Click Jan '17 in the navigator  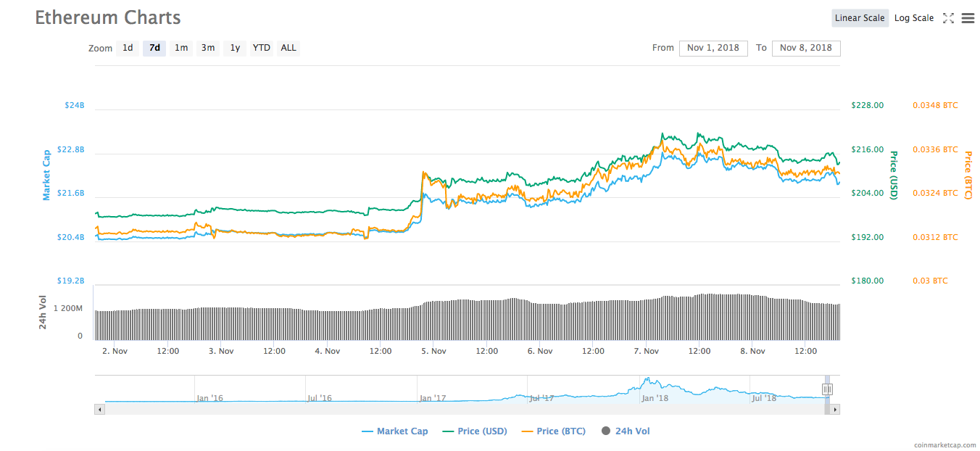coord(432,398)
